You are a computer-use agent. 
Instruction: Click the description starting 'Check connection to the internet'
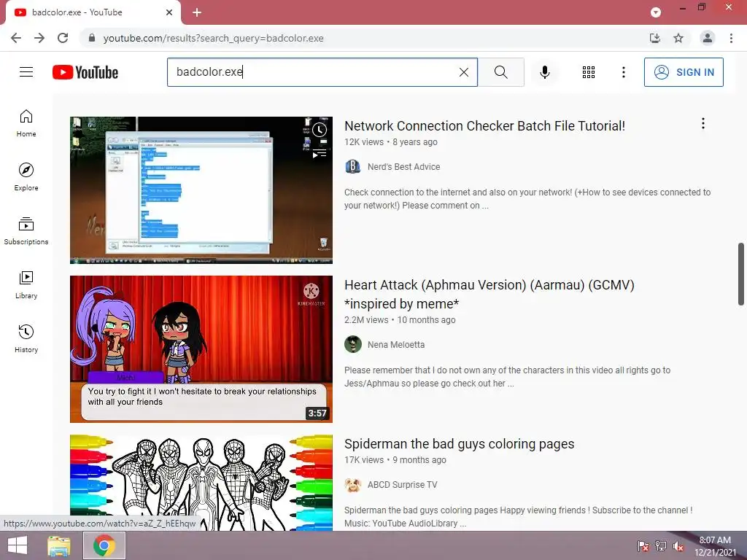click(x=527, y=198)
